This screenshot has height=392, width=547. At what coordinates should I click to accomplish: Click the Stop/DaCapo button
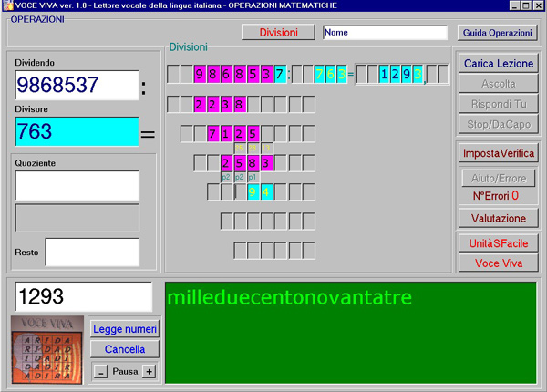(498, 124)
